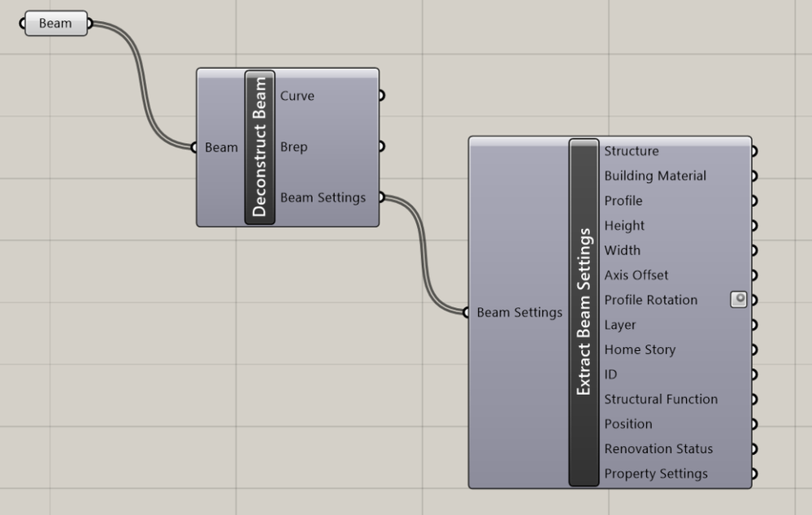This screenshot has height=515, width=812.
Task: Click the Brep output label
Action: (x=293, y=147)
